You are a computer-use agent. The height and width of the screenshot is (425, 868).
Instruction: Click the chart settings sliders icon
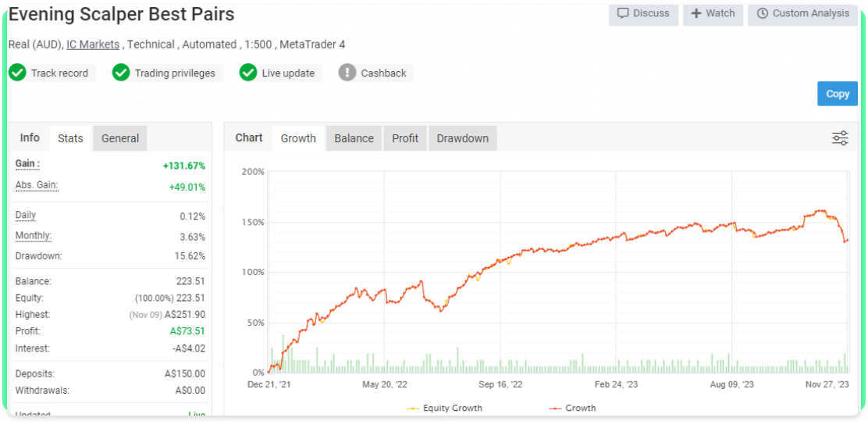click(840, 138)
